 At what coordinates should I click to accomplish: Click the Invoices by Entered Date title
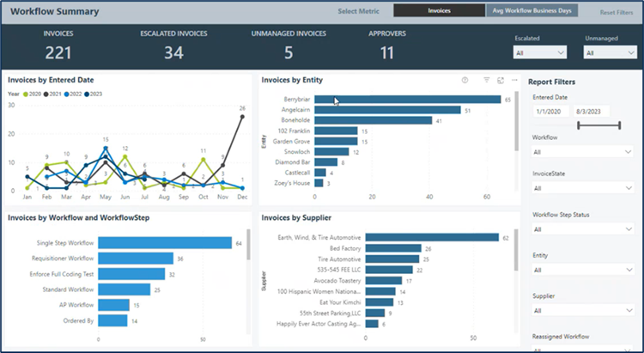click(x=51, y=80)
